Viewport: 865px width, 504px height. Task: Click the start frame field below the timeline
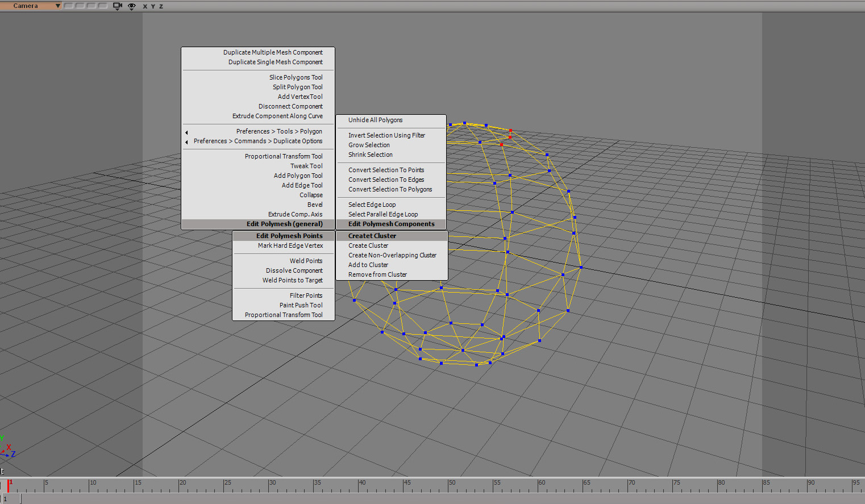tap(11, 499)
